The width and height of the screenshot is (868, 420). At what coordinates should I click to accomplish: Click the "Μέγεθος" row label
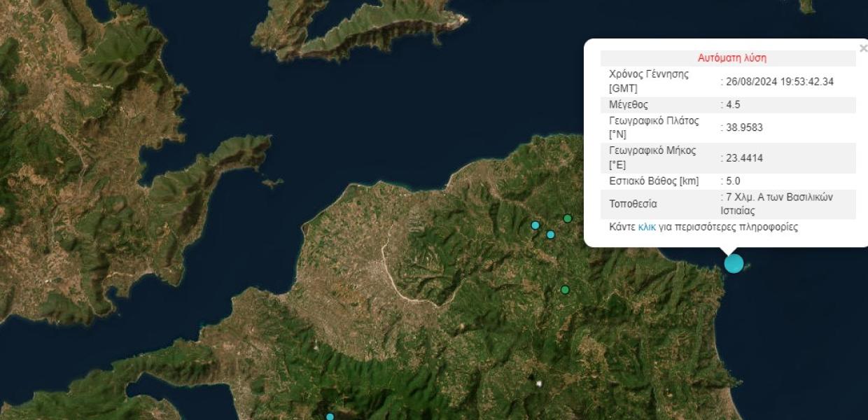click(629, 105)
